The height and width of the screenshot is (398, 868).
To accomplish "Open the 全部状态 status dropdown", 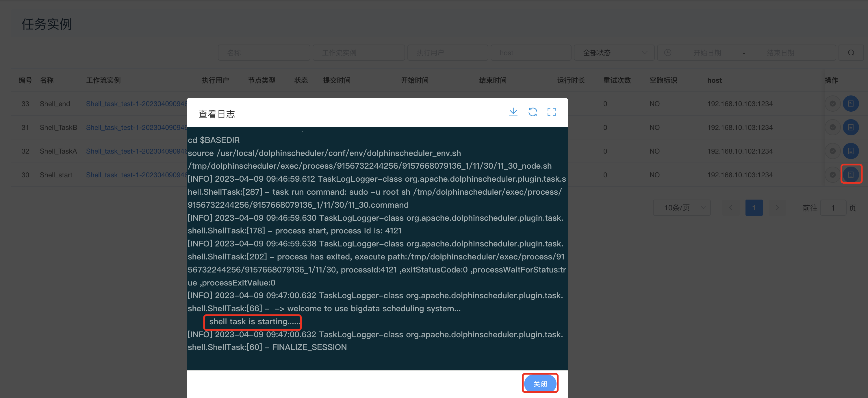I will pos(614,53).
